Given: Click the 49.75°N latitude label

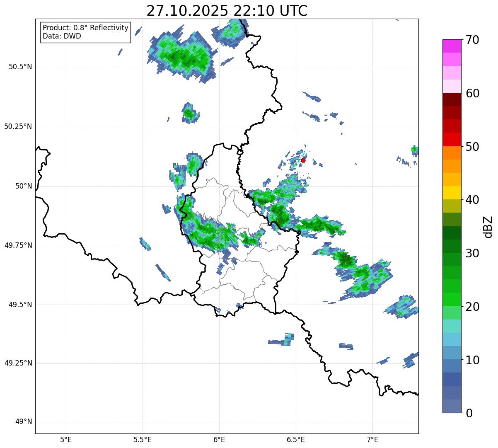Looking at the screenshot, I should [x=18, y=245].
